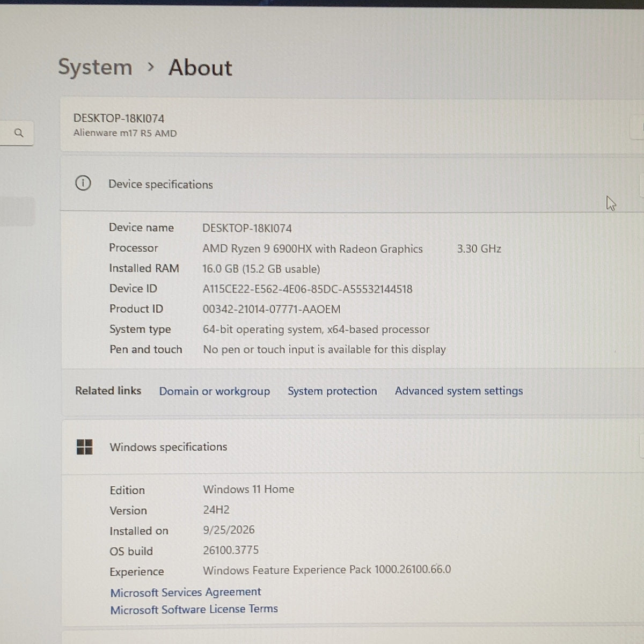Open System protection link
This screenshot has height=644, width=644.
coord(332,391)
